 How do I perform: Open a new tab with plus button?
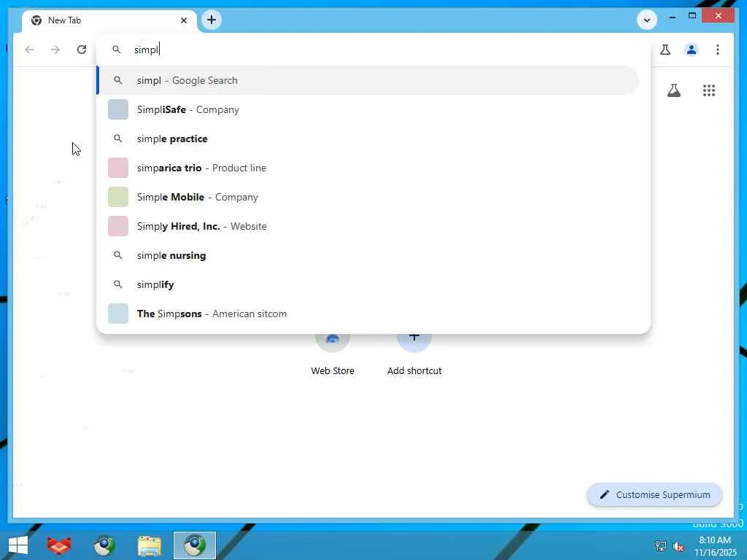click(x=212, y=20)
